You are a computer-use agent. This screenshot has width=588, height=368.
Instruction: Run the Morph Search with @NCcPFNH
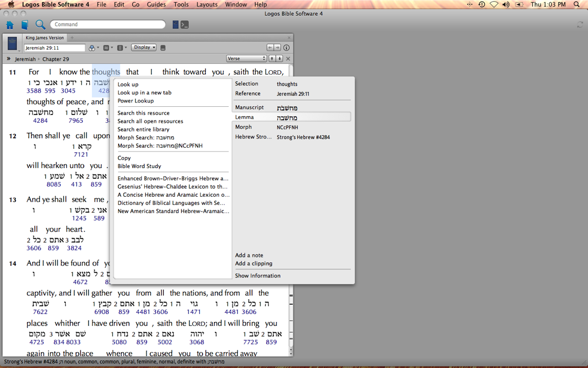click(160, 146)
